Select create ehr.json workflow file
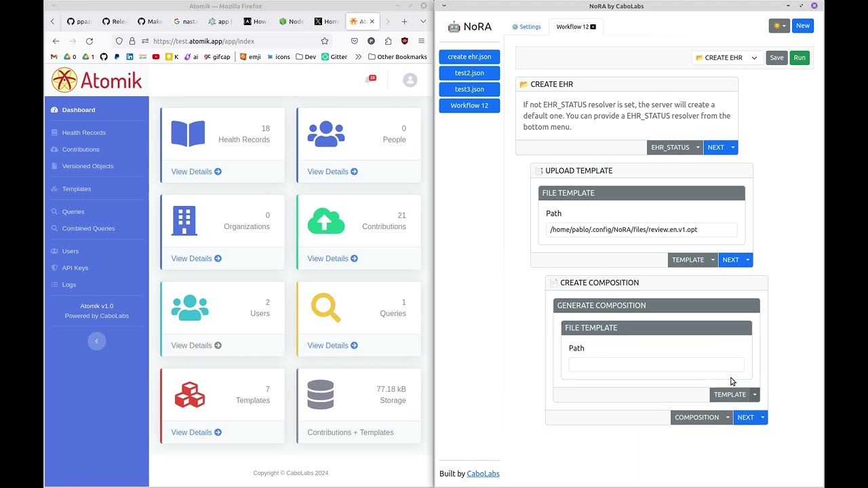Screen dimensions: 868x488 click(469, 57)
